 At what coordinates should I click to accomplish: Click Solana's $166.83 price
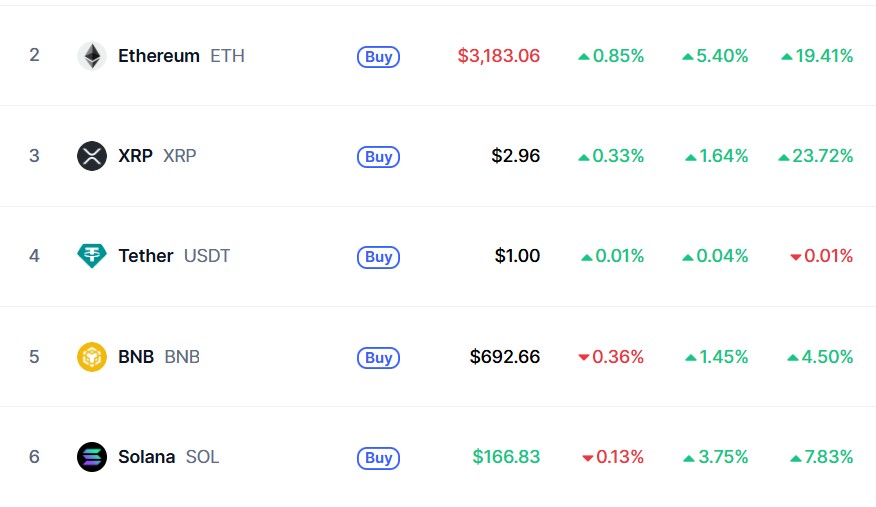(506, 457)
